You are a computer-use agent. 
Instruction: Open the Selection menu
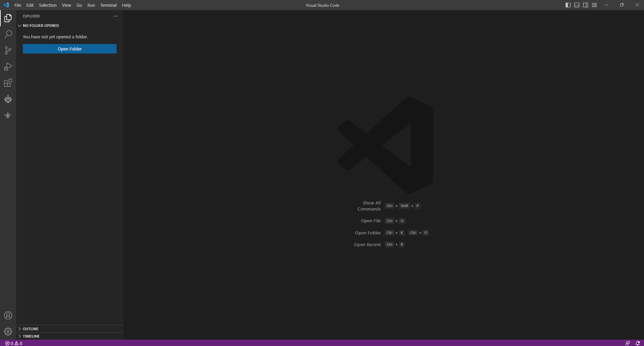point(48,5)
